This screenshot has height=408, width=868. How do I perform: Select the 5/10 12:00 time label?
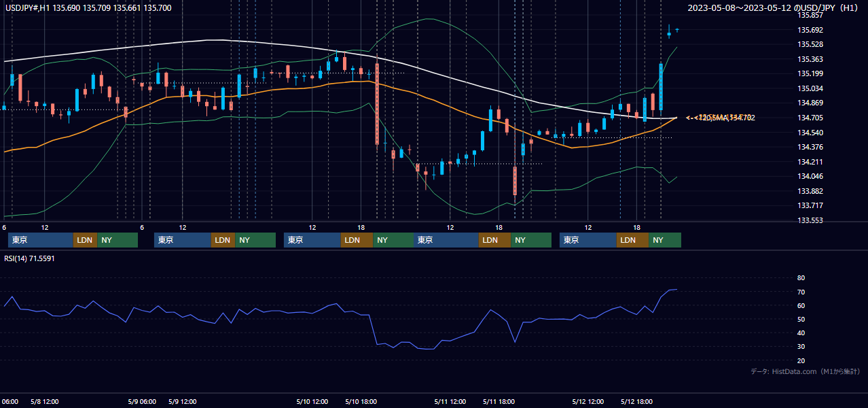tap(312, 401)
